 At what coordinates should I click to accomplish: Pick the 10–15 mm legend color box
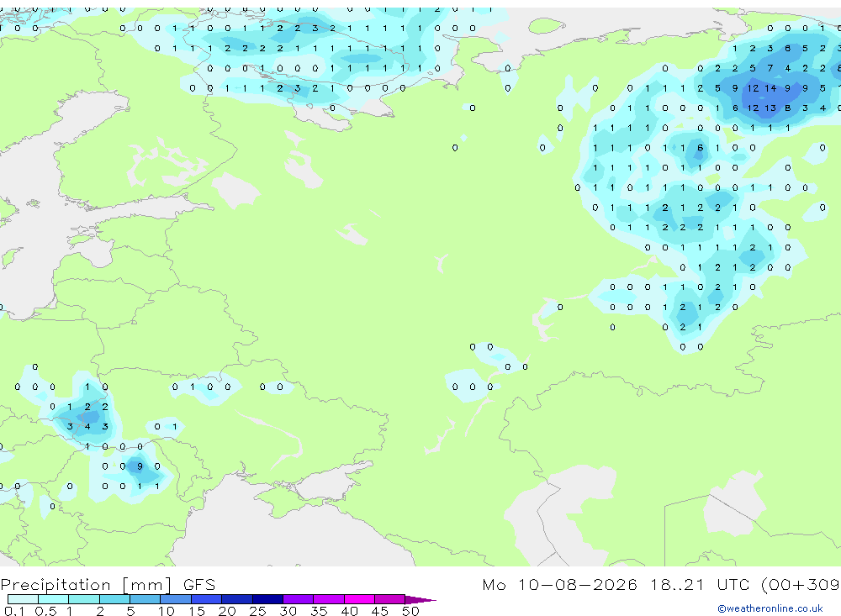176,599
